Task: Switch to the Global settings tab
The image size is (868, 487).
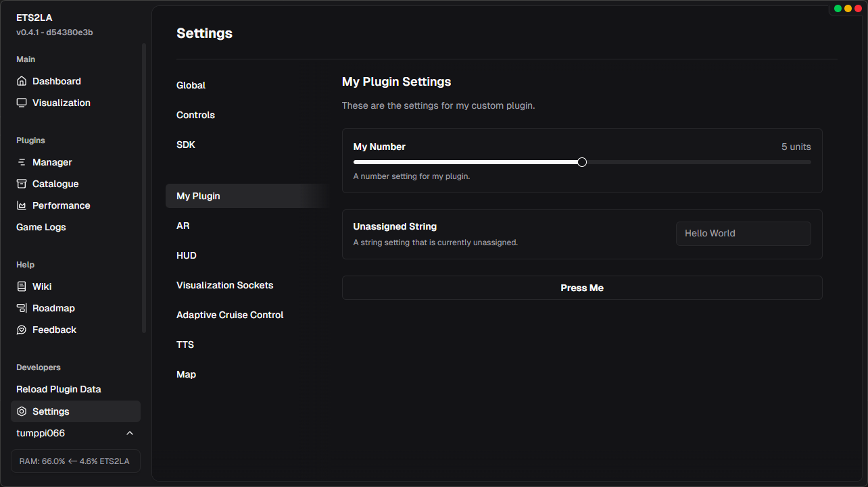Action: point(191,85)
